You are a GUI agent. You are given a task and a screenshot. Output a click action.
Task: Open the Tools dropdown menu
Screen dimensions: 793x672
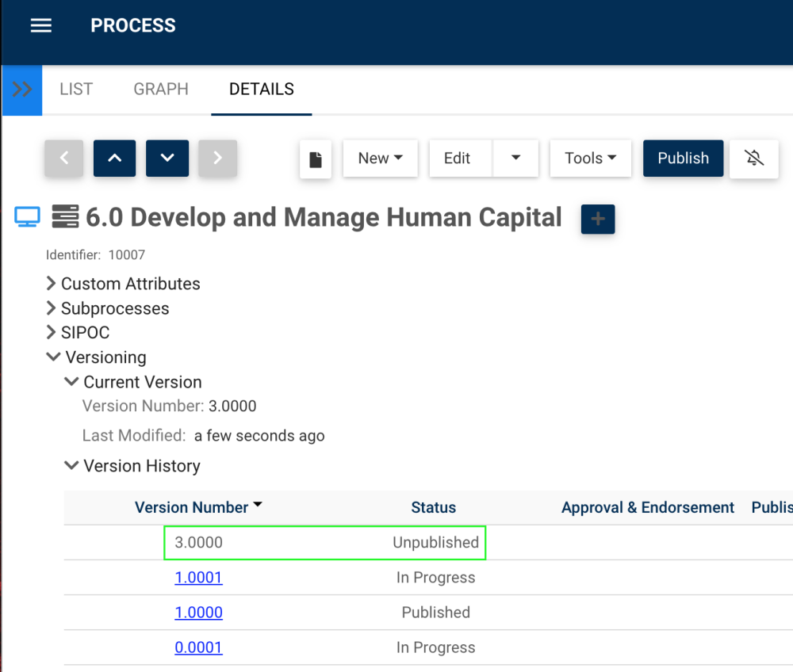coord(590,158)
